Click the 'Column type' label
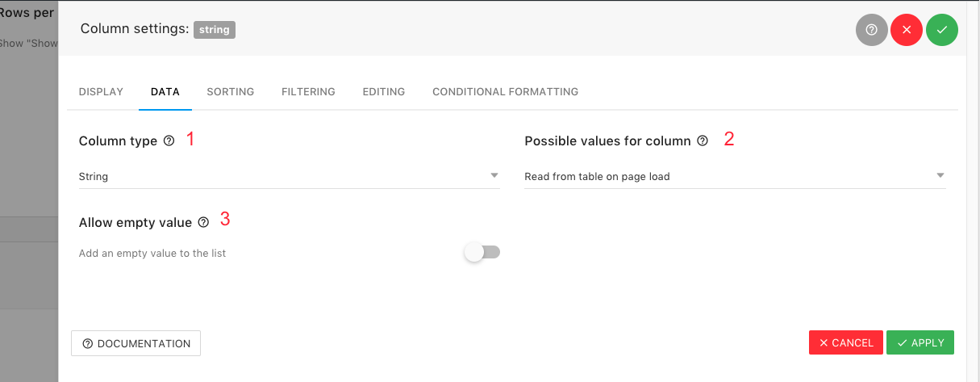 118,141
